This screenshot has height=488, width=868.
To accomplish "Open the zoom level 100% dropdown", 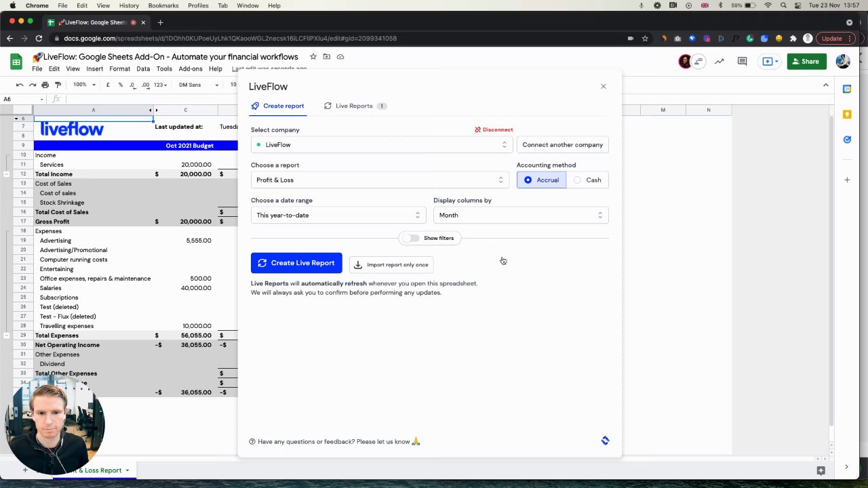I will point(84,85).
